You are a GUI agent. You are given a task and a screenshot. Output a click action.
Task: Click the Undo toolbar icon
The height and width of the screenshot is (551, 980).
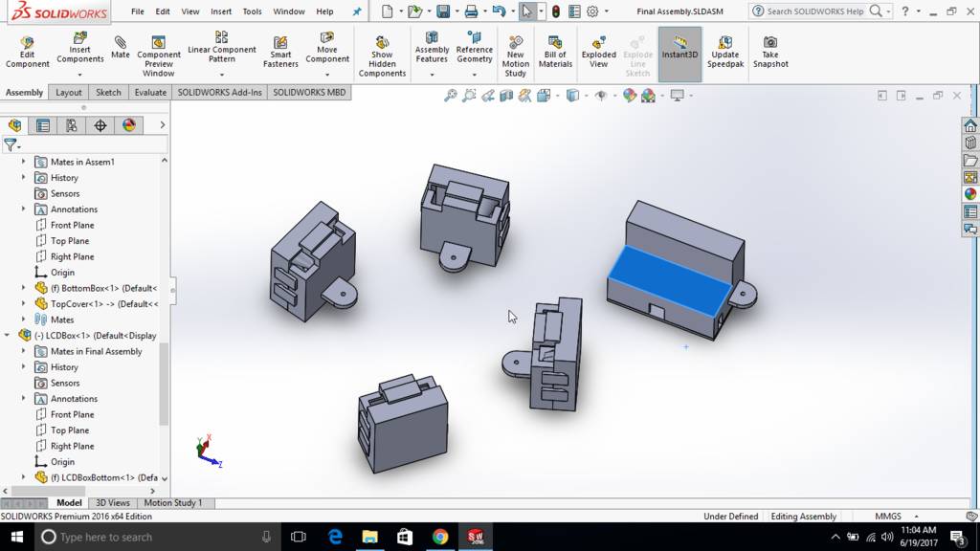click(499, 11)
